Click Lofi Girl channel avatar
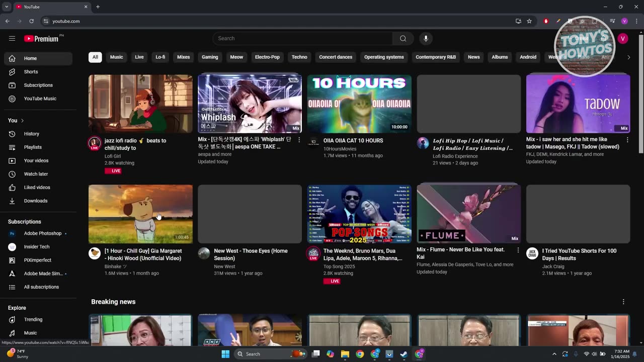Viewport: 644px width, 362px height. tap(95, 143)
